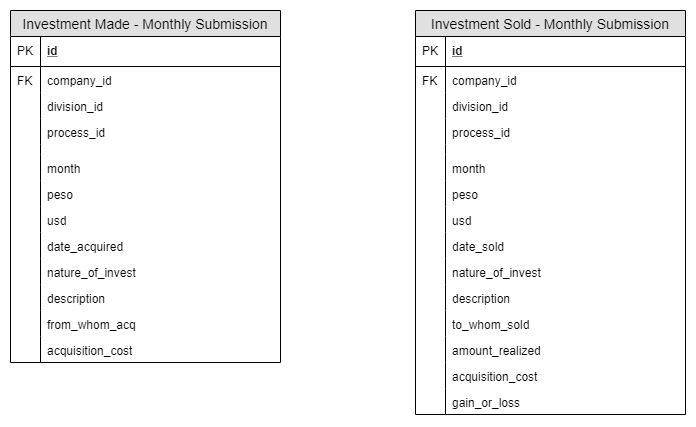The height and width of the screenshot is (427, 696).
Task: Click process_id in the Investment Made table
Action: point(76,133)
